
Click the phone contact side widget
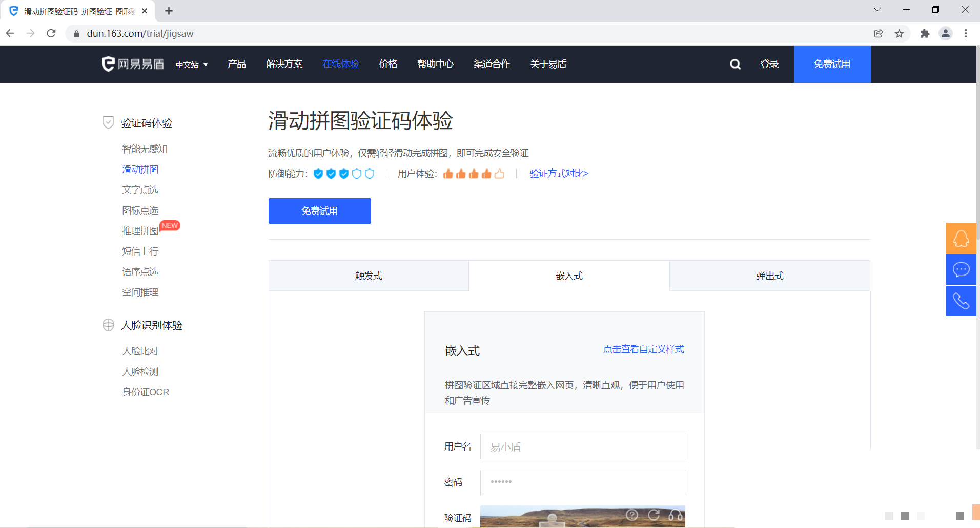961,301
